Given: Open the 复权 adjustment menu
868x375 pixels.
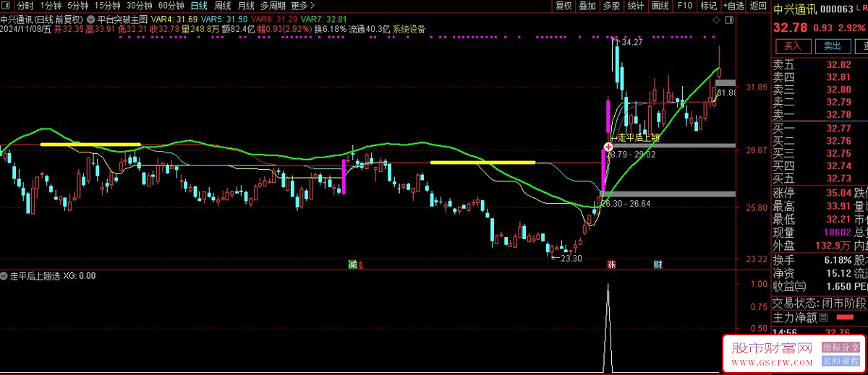Looking at the screenshot, I should point(563,5).
